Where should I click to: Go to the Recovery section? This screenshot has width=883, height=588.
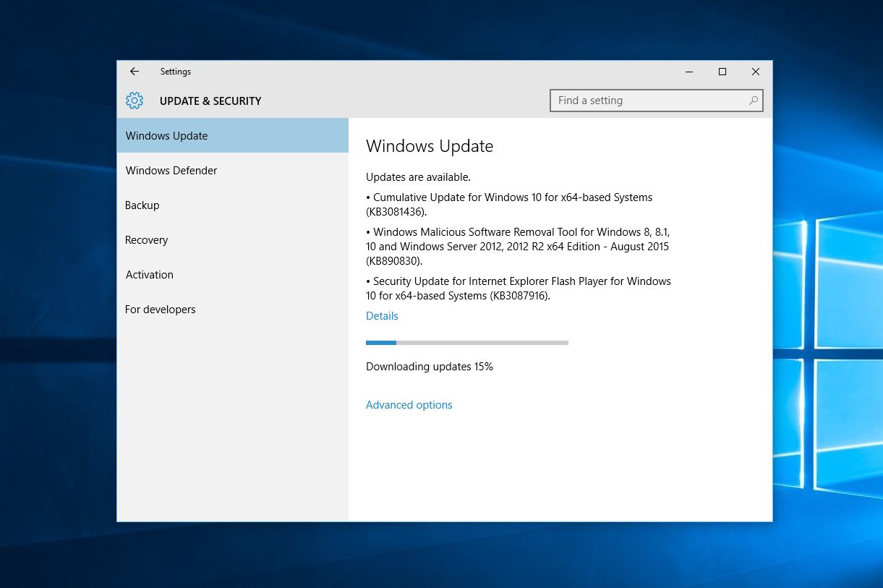click(x=233, y=239)
